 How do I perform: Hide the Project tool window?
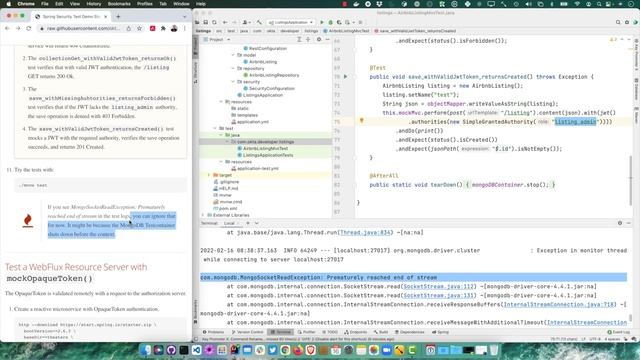[x=327, y=40]
